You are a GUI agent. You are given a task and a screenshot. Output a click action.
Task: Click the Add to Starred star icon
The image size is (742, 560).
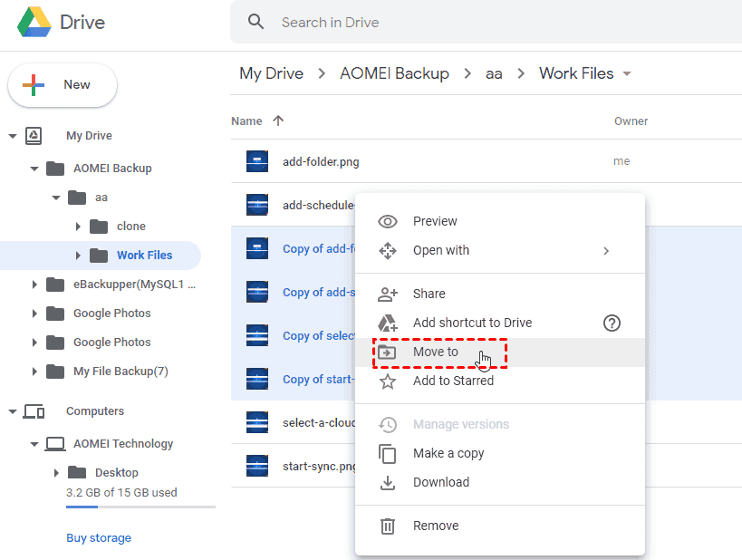click(388, 381)
